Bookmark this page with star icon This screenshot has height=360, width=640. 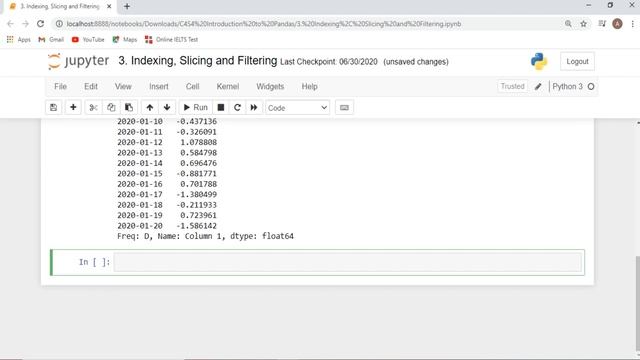[584, 24]
